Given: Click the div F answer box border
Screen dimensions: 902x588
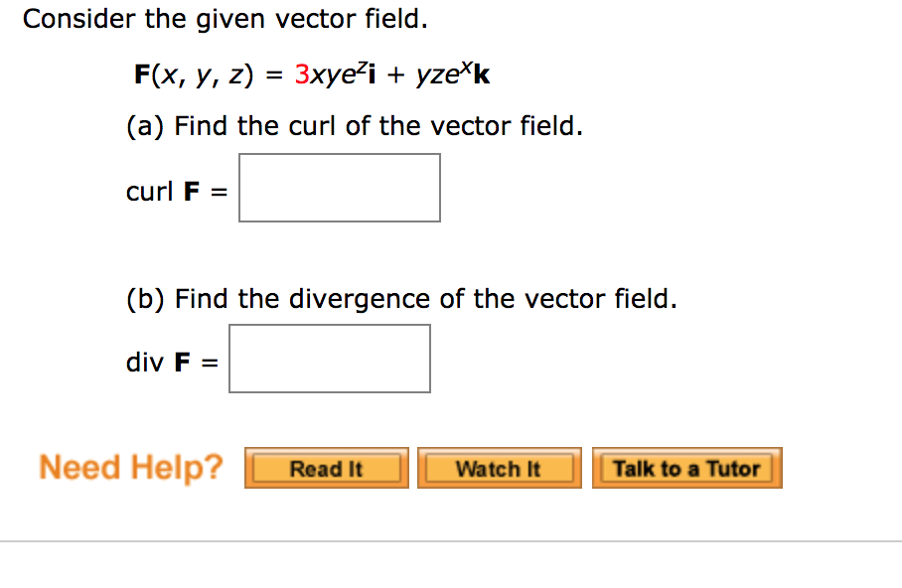Looking at the screenshot, I should (329, 327).
